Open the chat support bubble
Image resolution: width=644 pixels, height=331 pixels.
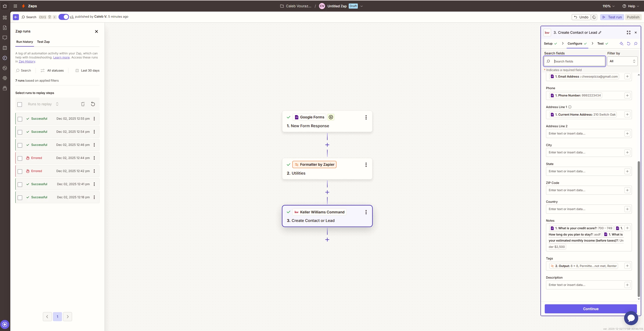pyautogui.click(x=631, y=318)
